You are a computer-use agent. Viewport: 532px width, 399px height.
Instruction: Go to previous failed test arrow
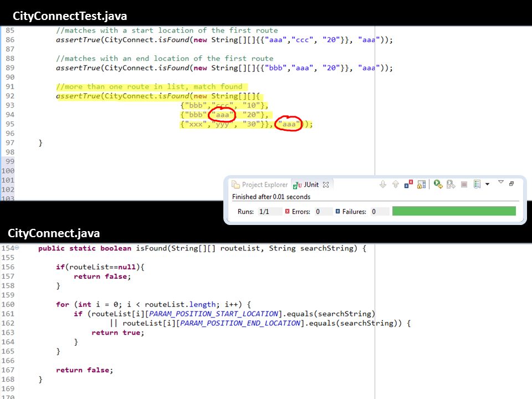tap(396, 184)
